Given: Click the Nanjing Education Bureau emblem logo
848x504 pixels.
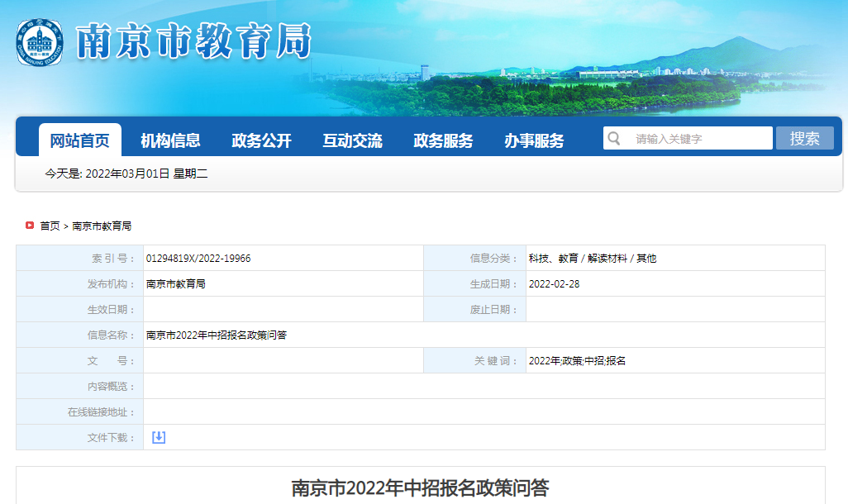Looking at the screenshot, I should click(39, 42).
